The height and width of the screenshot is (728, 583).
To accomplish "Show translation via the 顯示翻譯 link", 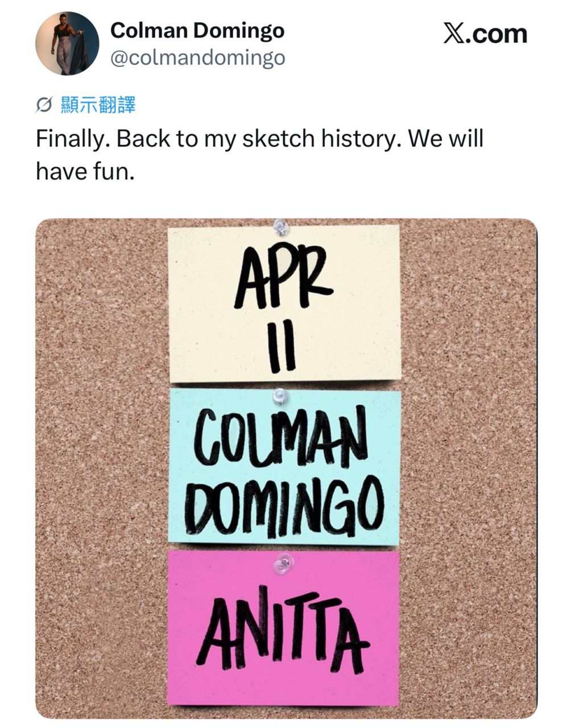I will coord(97,105).
